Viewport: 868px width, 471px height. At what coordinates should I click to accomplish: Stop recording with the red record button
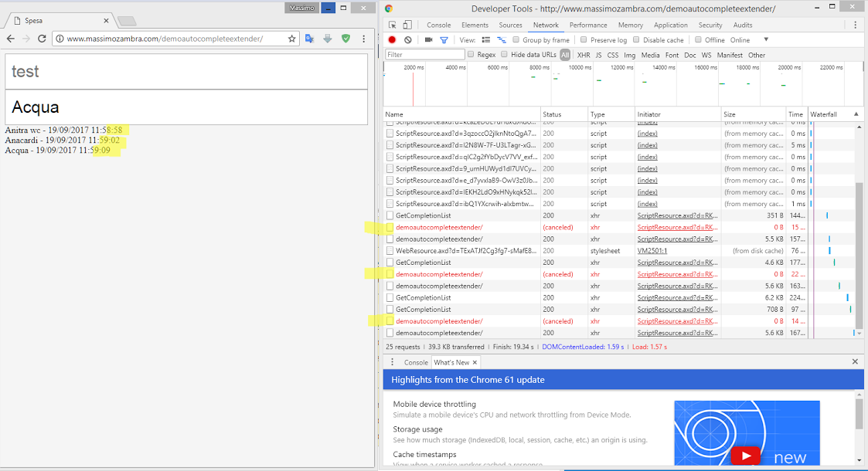(x=392, y=39)
